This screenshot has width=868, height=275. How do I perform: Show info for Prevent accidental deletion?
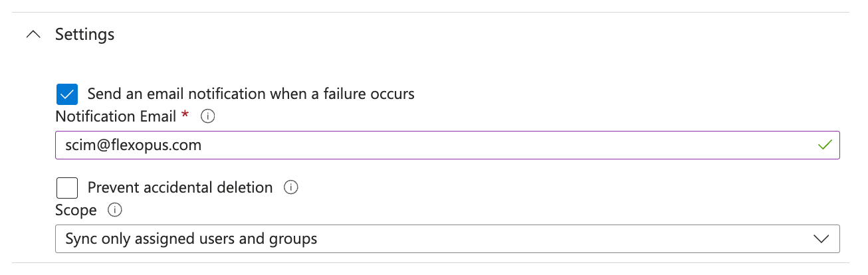290,188
